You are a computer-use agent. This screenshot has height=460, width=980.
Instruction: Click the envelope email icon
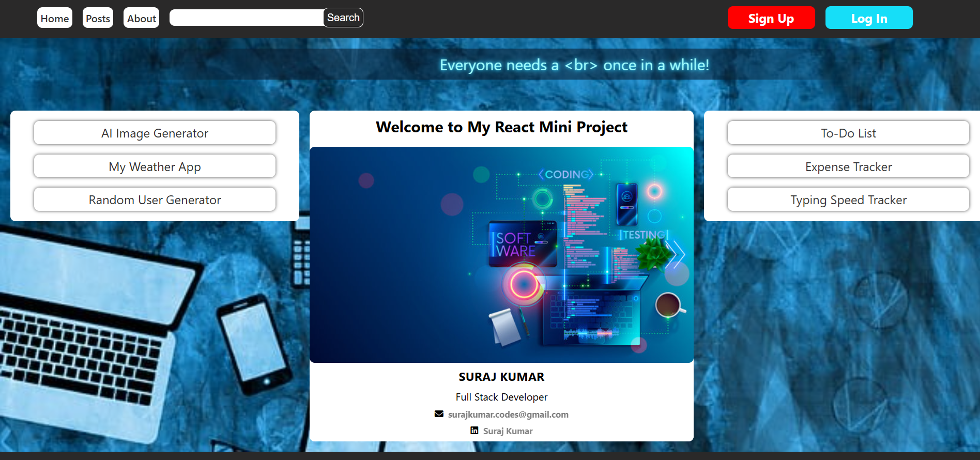(439, 414)
